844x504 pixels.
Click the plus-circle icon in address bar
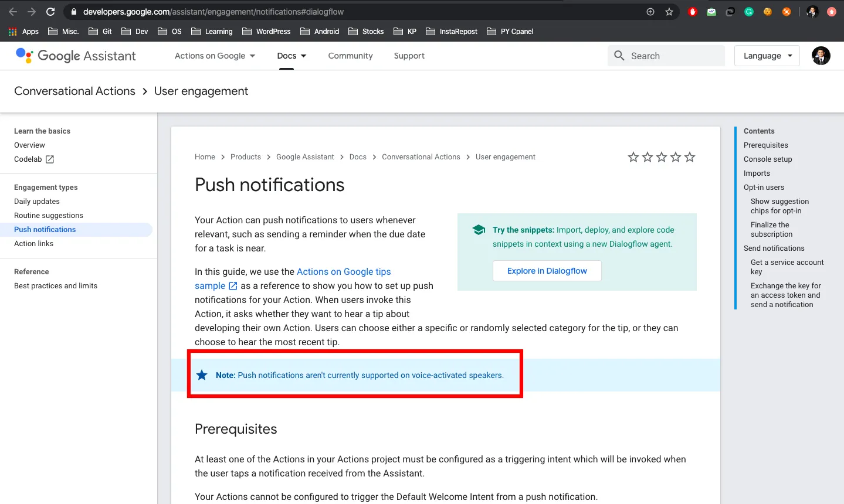650,12
